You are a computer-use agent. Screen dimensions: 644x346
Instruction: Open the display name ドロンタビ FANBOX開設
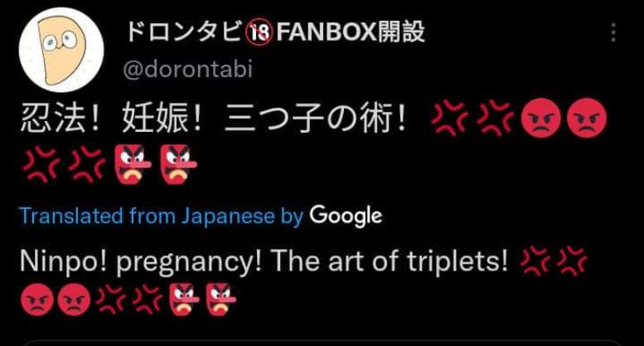(275, 32)
